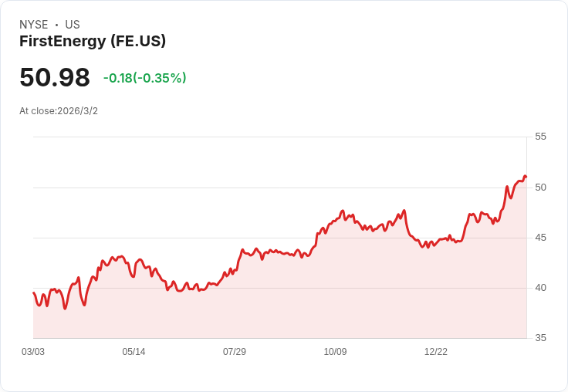Click the start point of the red price line

coord(34,292)
